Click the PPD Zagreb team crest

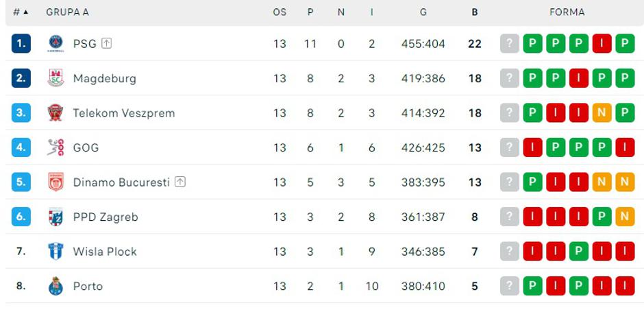[x=55, y=217]
